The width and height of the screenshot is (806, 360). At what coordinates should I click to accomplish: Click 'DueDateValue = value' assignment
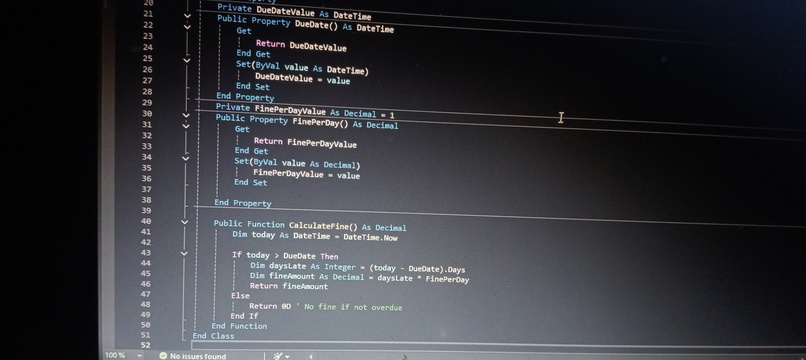pos(303,79)
